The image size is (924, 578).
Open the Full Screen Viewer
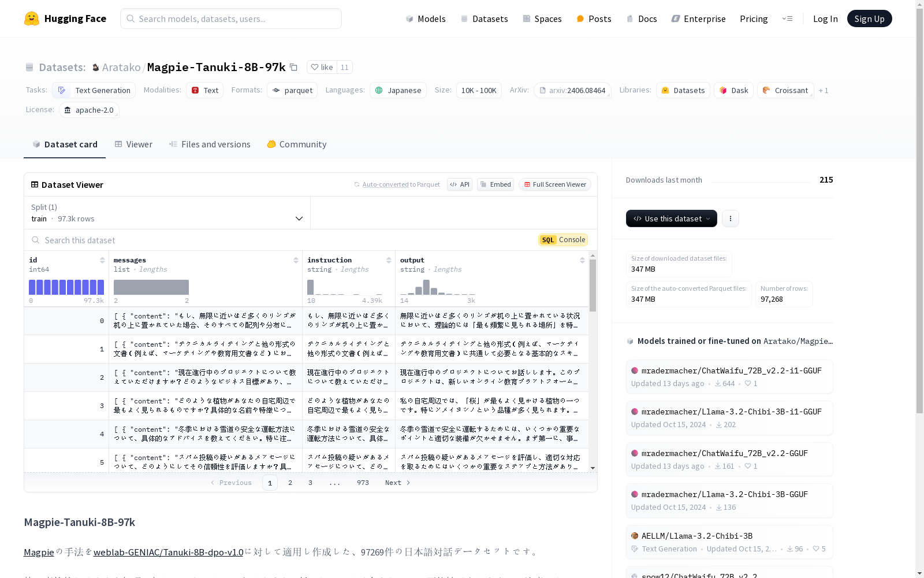click(x=555, y=184)
